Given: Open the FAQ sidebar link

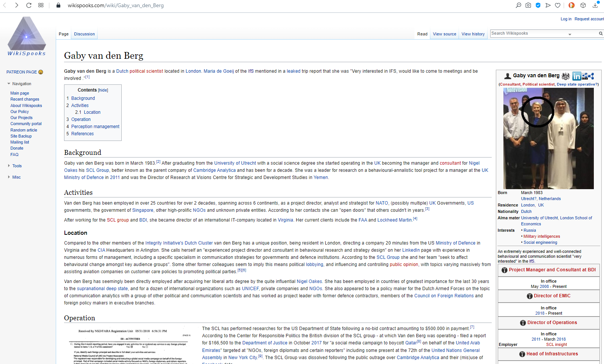Looking at the screenshot, I should [14, 154].
